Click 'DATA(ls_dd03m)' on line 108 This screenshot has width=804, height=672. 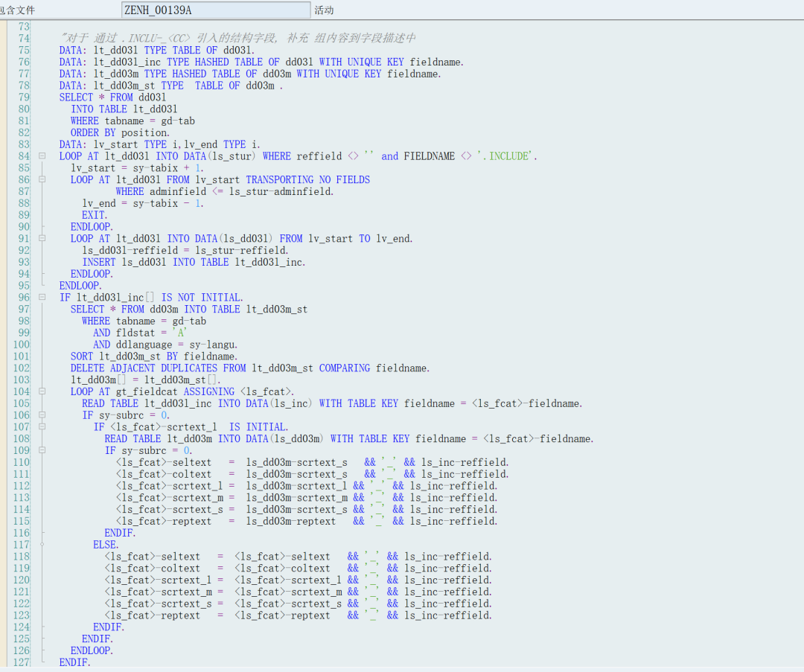(284, 439)
